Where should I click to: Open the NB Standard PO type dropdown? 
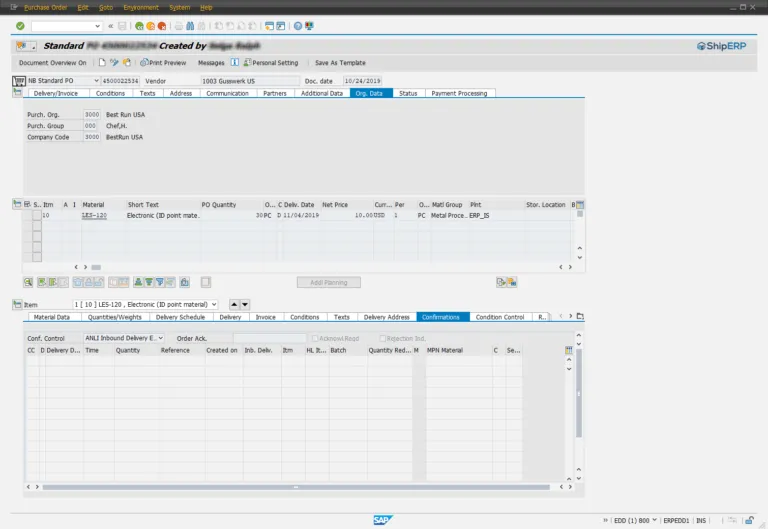tap(96, 80)
